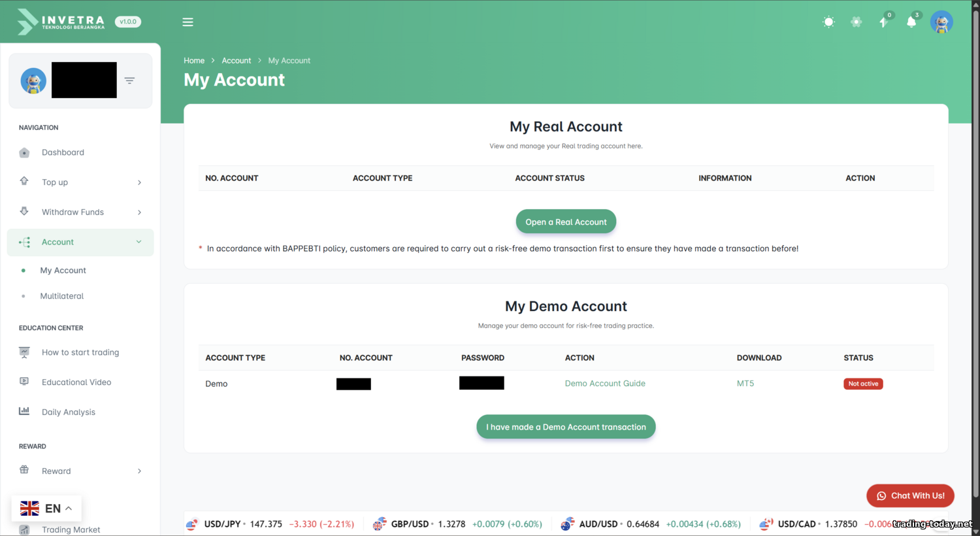The height and width of the screenshot is (536, 980).
Task: Click the filter icon in sidebar profile card
Action: coord(129,80)
